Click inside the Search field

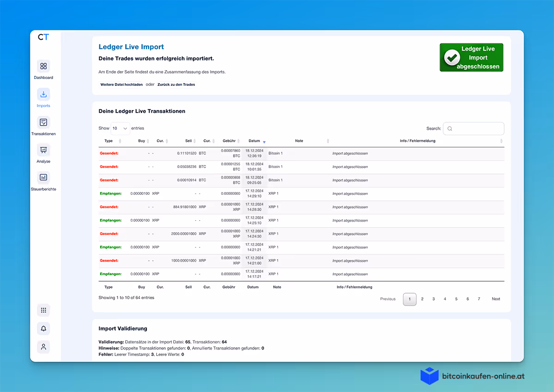(473, 128)
